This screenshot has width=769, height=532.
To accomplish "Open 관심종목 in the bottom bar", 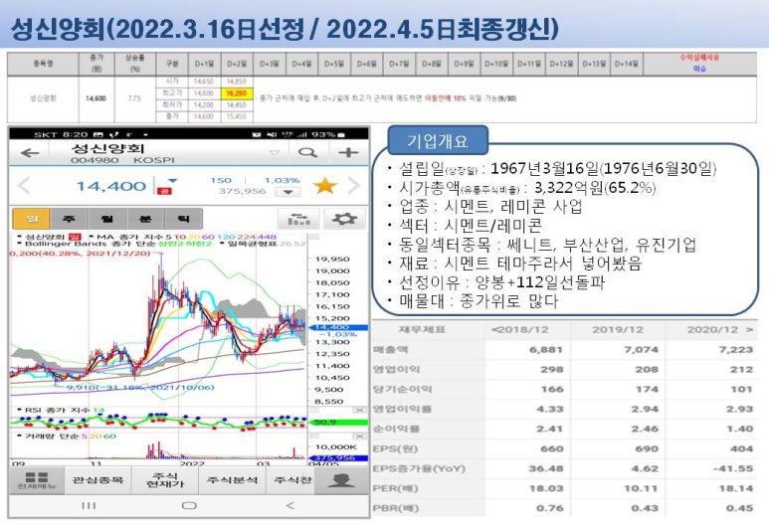I will (x=97, y=480).
